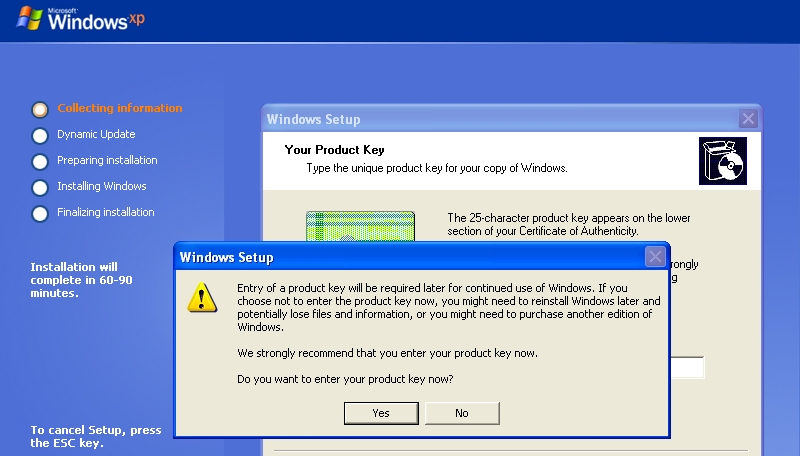800x456 pixels.
Task: Click the yellow warning triangle icon
Action: coord(202,297)
